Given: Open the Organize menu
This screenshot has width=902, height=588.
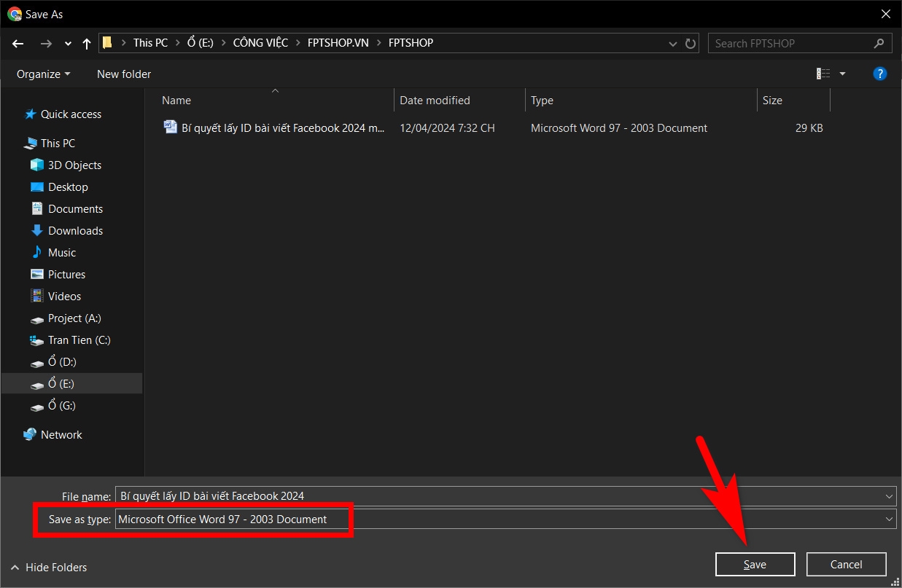Looking at the screenshot, I should pos(44,74).
